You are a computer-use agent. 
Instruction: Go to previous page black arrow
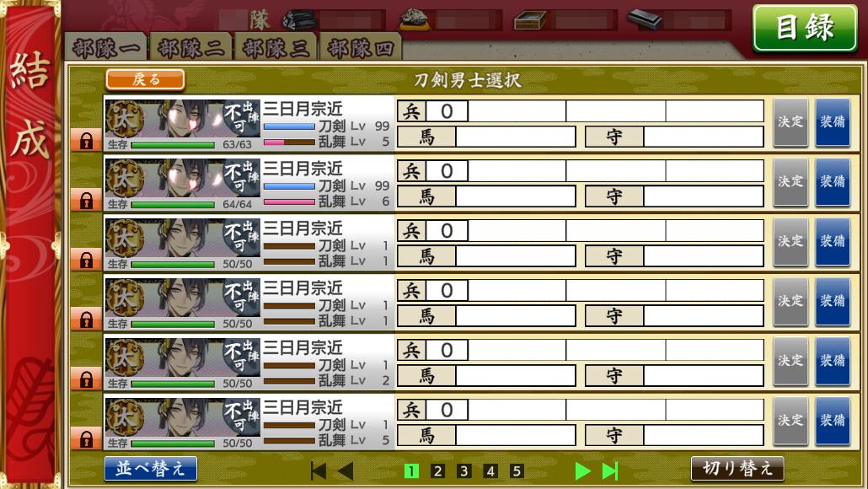click(346, 471)
